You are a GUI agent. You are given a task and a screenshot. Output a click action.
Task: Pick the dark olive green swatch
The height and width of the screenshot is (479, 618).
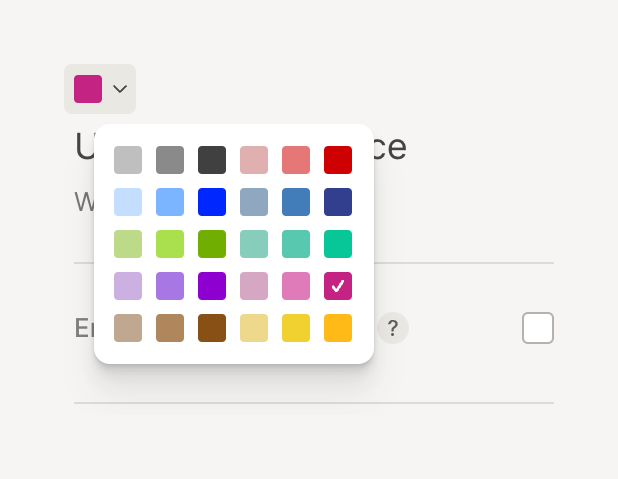pyautogui.click(x=212, y=244)
